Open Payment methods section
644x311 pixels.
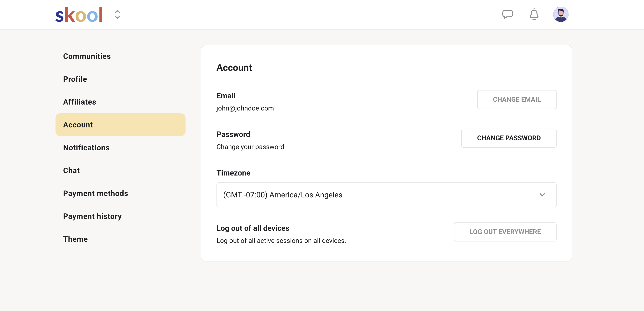95,193
